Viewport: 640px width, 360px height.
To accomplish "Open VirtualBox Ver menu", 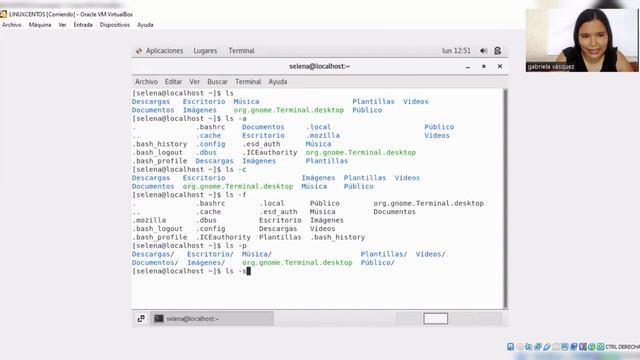I will pyautogui.click(x=62, y=25).
